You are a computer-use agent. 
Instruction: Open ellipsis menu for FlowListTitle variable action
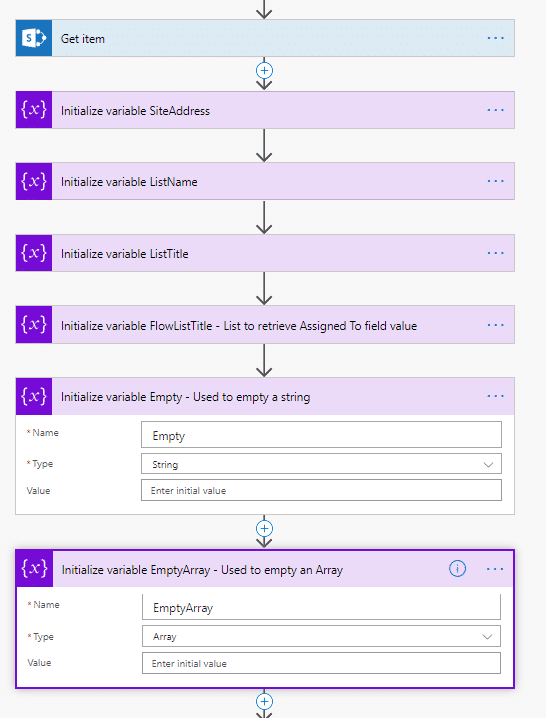pyautogui.click(x=496, y=325)
